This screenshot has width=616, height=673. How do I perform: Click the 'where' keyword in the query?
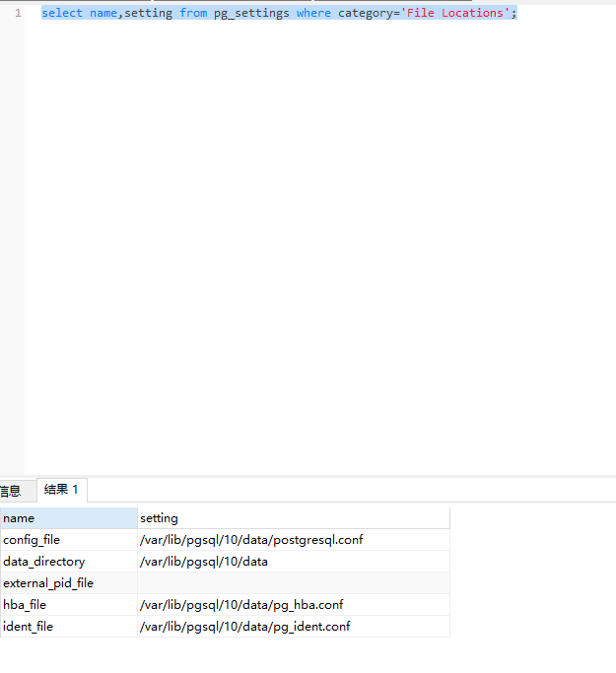point(313,14)
